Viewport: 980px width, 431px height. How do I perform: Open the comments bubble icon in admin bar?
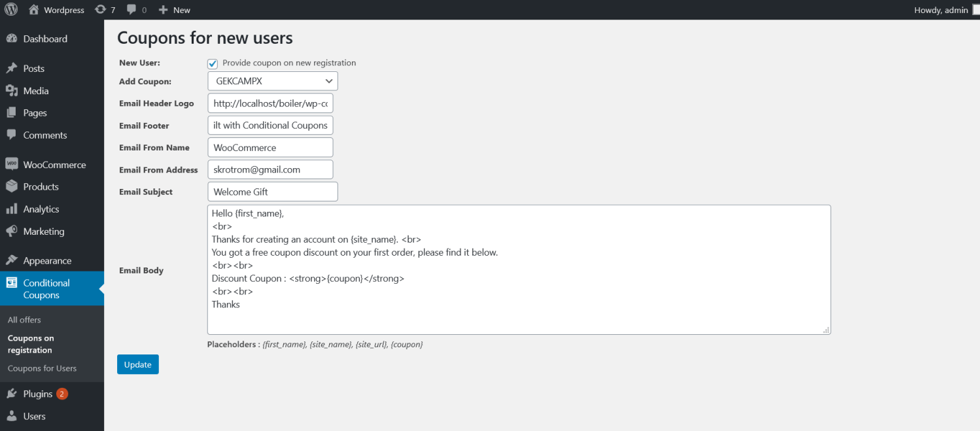pos(131,10)
